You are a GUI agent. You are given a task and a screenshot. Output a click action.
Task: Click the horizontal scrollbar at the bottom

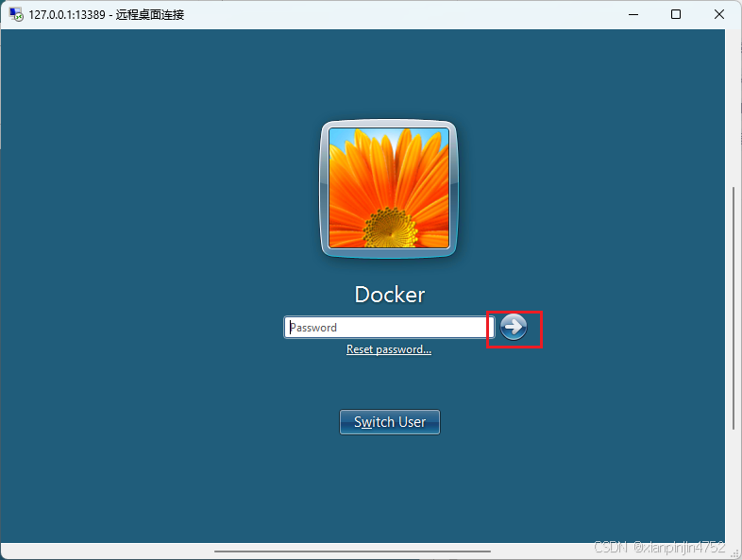coord(352,551)
